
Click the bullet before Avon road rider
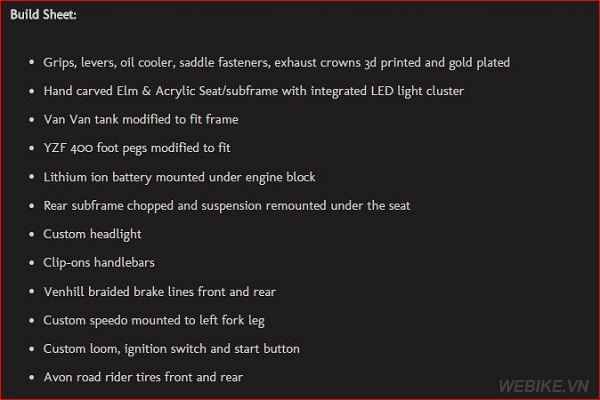coord(32,377)
